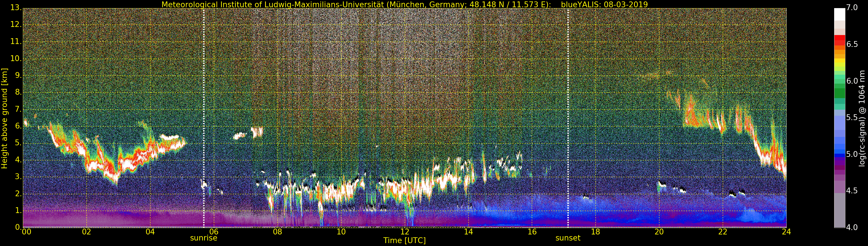Click the colorbar value label '7.0'
This screenshot has height=246, width=868.
[x=852, y=8]
